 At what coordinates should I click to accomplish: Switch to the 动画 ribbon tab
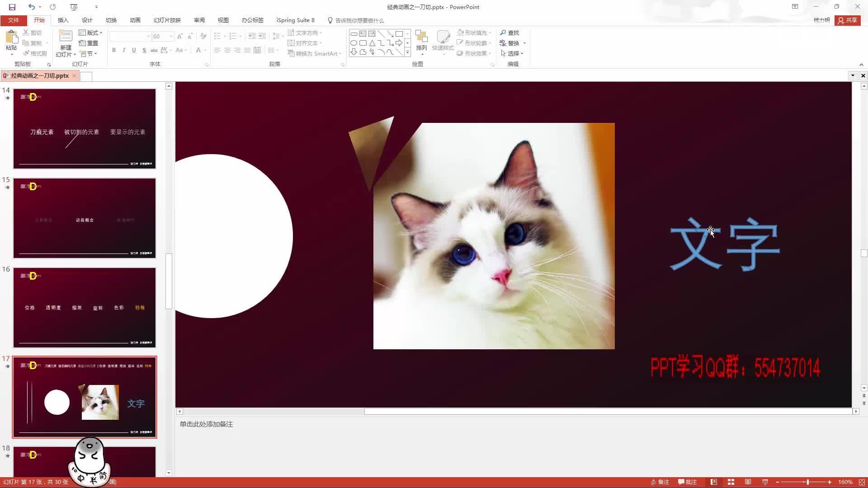click(x=135, y=20)
